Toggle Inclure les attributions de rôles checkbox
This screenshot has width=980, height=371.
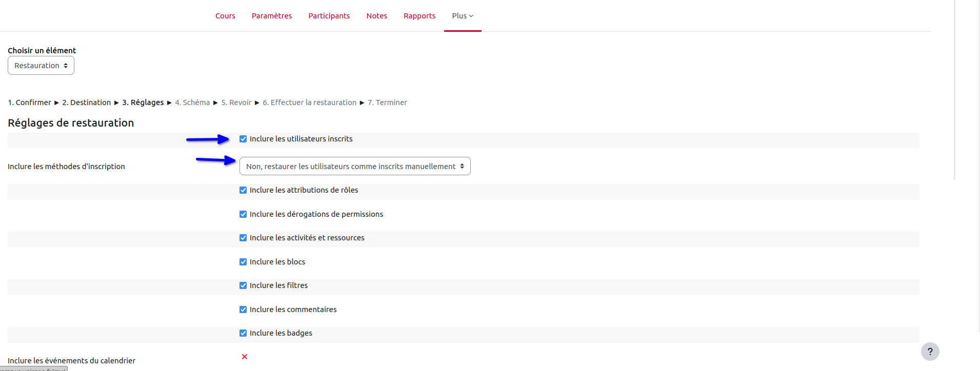coord(243,190)
